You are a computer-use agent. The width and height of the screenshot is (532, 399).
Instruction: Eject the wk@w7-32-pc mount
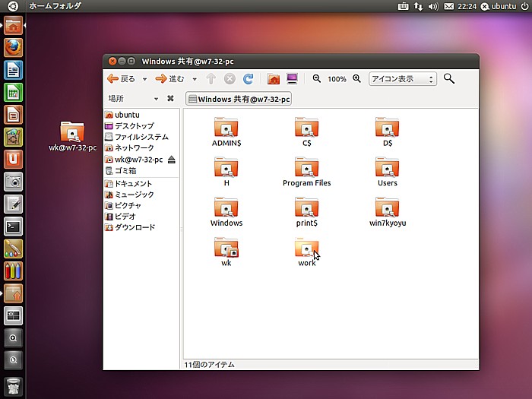pos(171,159)
